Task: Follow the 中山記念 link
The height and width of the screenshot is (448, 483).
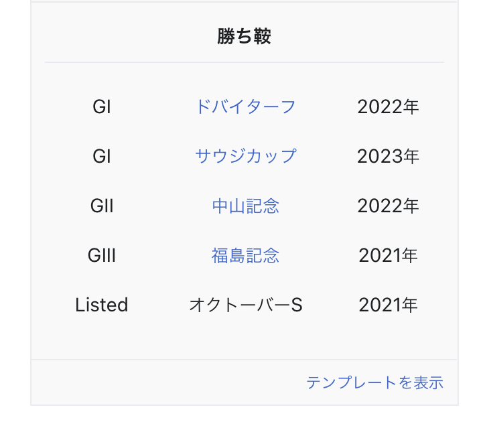Action: click(245, 206)
